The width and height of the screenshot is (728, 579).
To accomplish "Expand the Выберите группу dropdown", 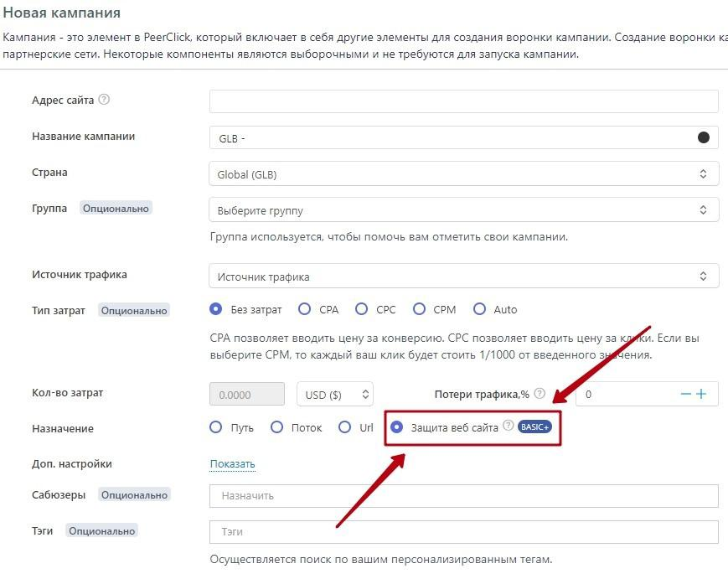I will [x=463, y=210].
